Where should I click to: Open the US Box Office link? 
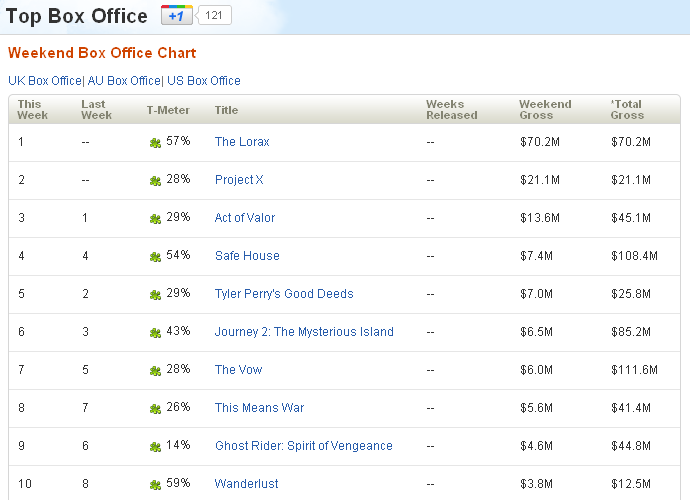[x=204, y=81]
